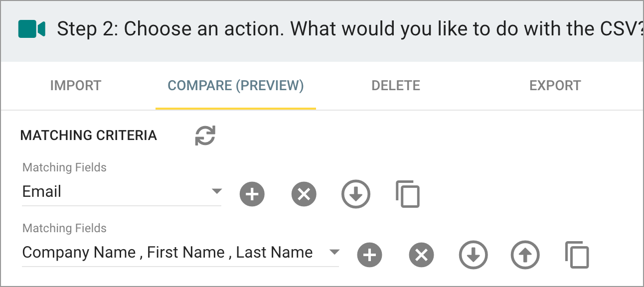Open the Delete tab
The width and height of the screenshot is (644, 287).
coord(396,86)
